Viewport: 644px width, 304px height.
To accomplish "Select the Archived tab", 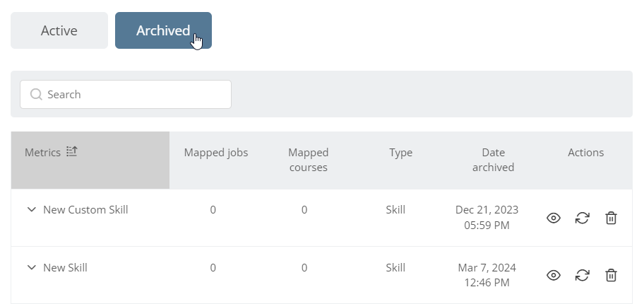I will pos(163,30).
